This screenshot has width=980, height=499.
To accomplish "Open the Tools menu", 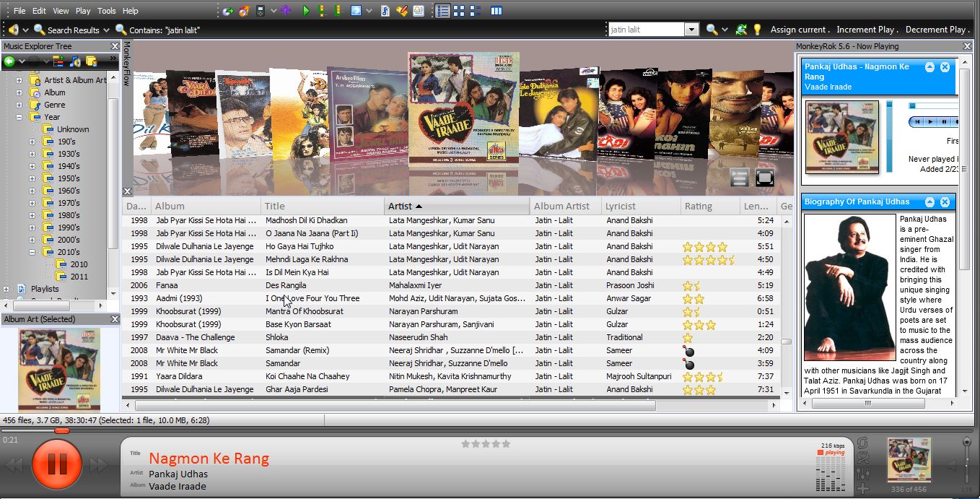I will pyautogui.click(x=106, y=11).
